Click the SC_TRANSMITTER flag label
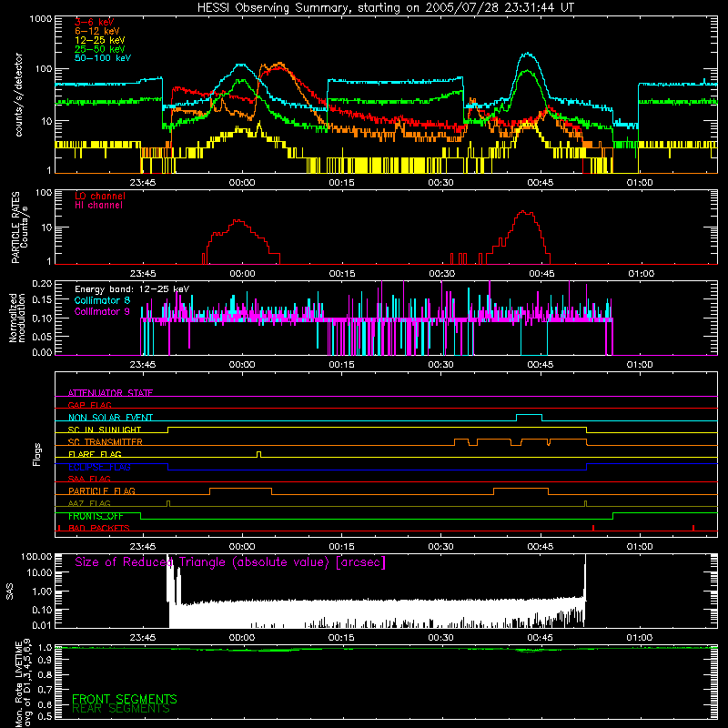Image resolution: width=728 pixels, height=728 pixels. [106, 442]
